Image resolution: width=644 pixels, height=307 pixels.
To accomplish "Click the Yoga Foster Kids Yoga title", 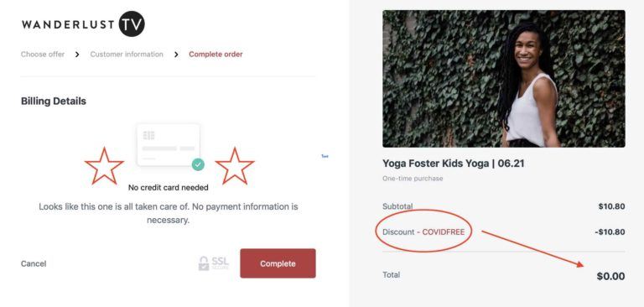I will click(x=454, y=164).
